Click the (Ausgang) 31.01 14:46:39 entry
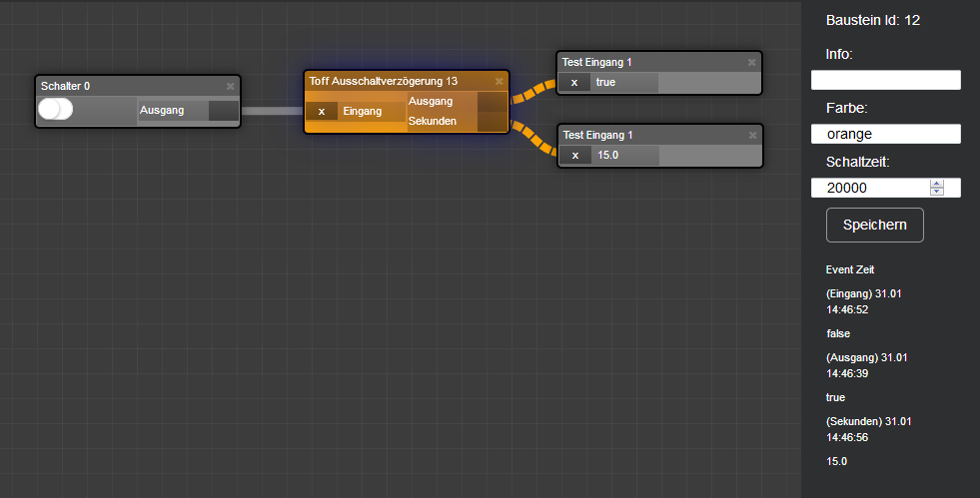980x498 pixels. pyautogui.click(x=867, y=365)
